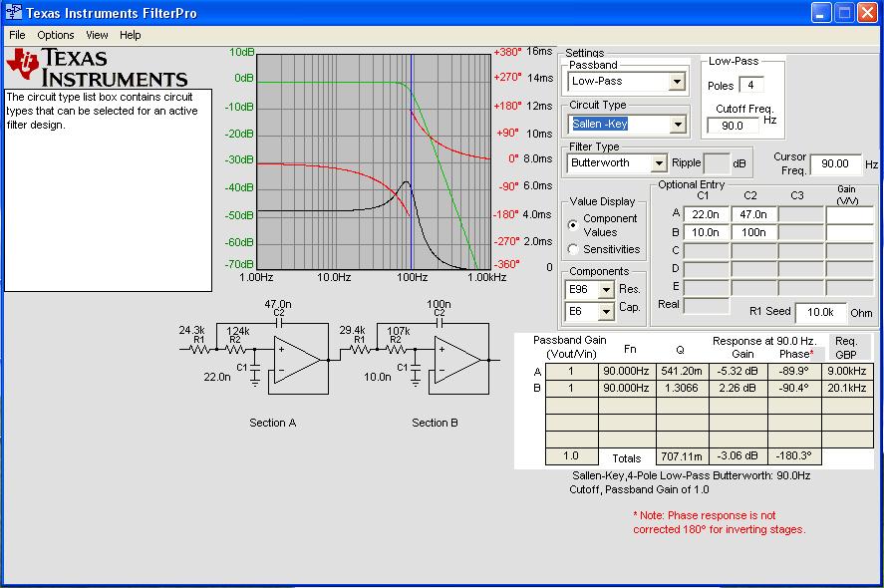Image resolution: width=884 pixels, height=588 pixels.
Task: Click section A C2 field 47.0n
Action: (753, 214)
